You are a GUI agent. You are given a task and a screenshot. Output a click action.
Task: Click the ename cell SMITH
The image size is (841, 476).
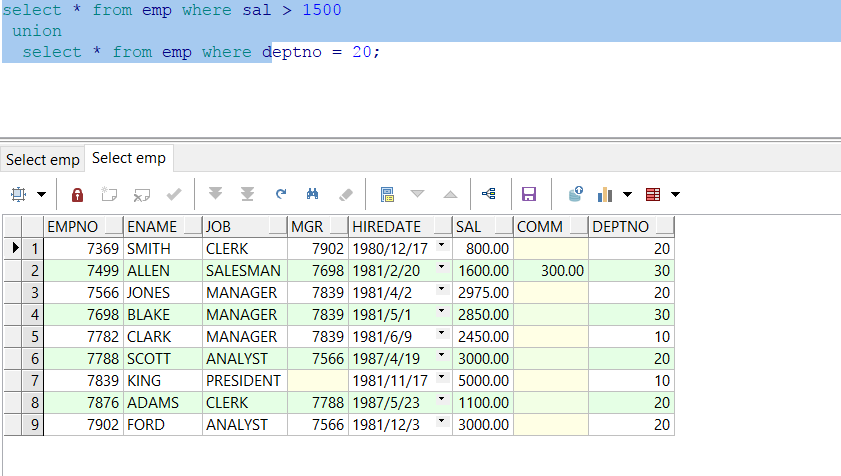click(x=163, y=248)
